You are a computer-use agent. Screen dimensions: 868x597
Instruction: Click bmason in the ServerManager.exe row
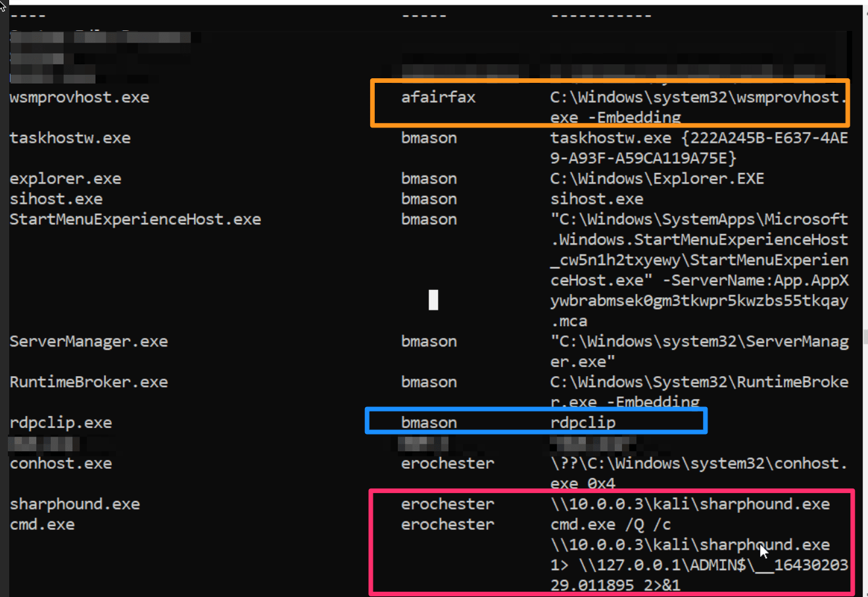click(429, 342)
